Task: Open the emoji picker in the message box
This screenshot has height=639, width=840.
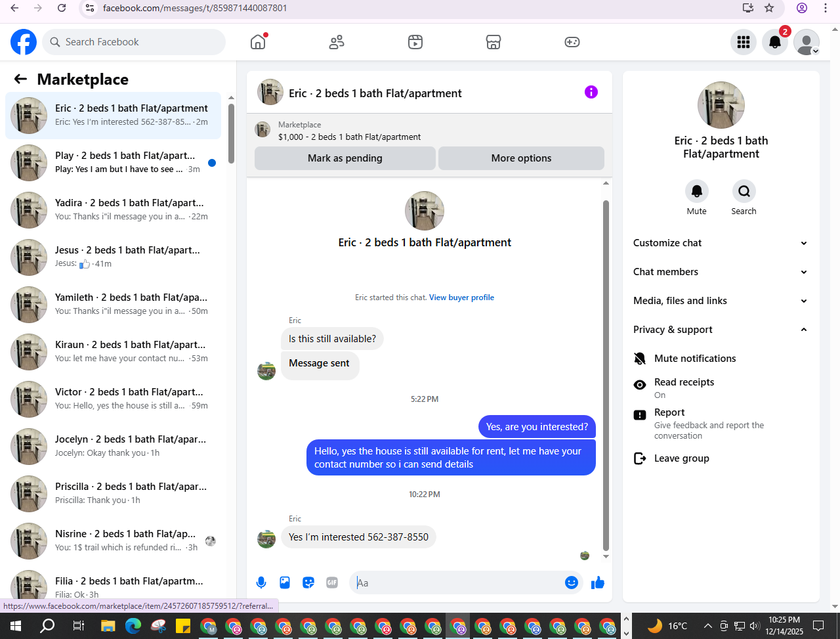Action: click(x=572, y=583)
